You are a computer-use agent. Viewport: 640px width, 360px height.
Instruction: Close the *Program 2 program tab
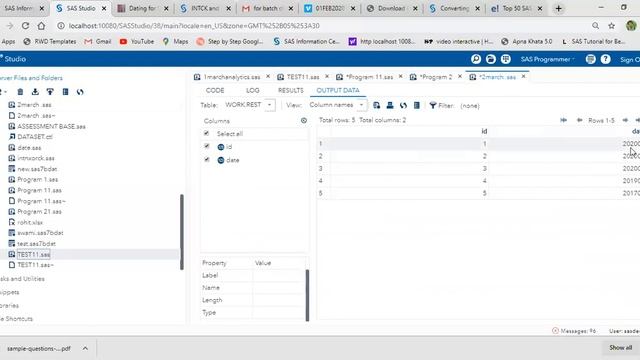coord(460,76)
